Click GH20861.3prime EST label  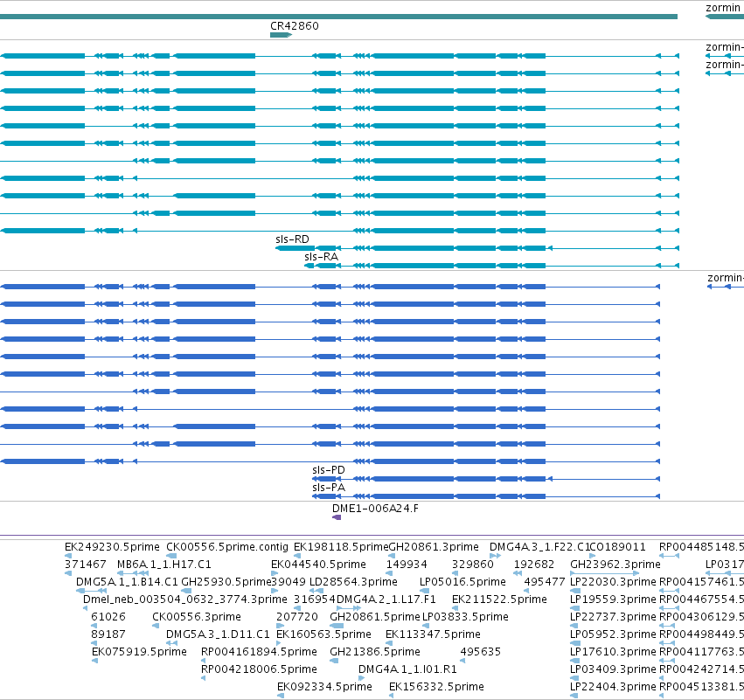tap(434, 547)
